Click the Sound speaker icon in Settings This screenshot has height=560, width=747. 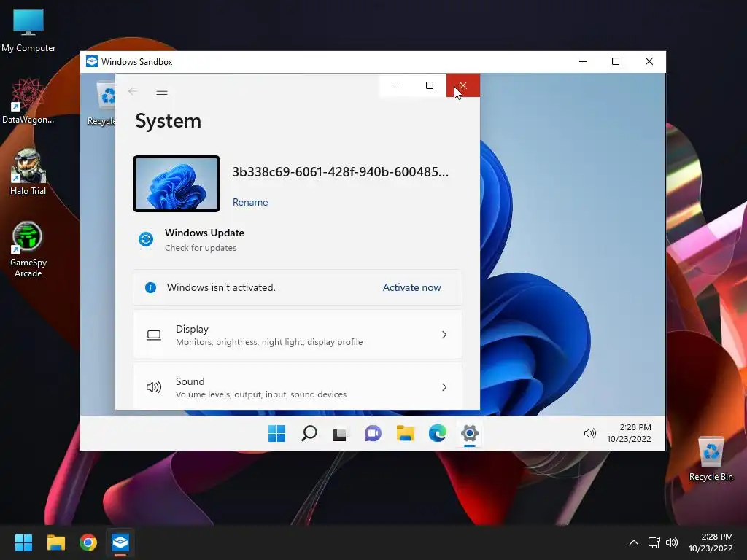154,387
